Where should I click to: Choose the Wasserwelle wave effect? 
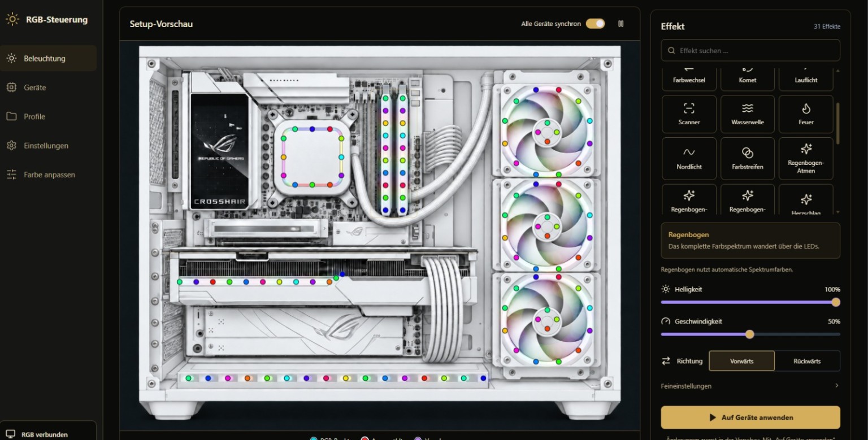tap(748, 114)
